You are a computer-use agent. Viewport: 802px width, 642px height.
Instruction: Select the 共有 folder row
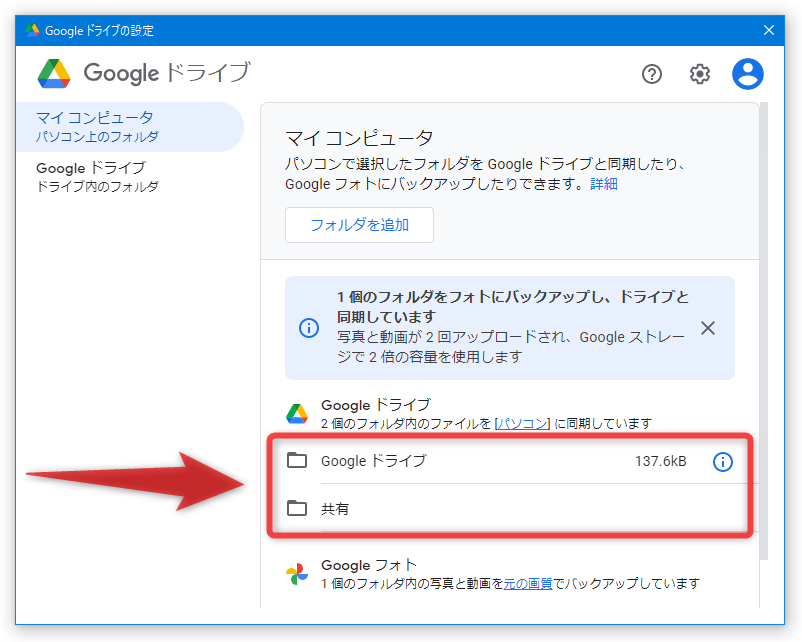[510, 508]
